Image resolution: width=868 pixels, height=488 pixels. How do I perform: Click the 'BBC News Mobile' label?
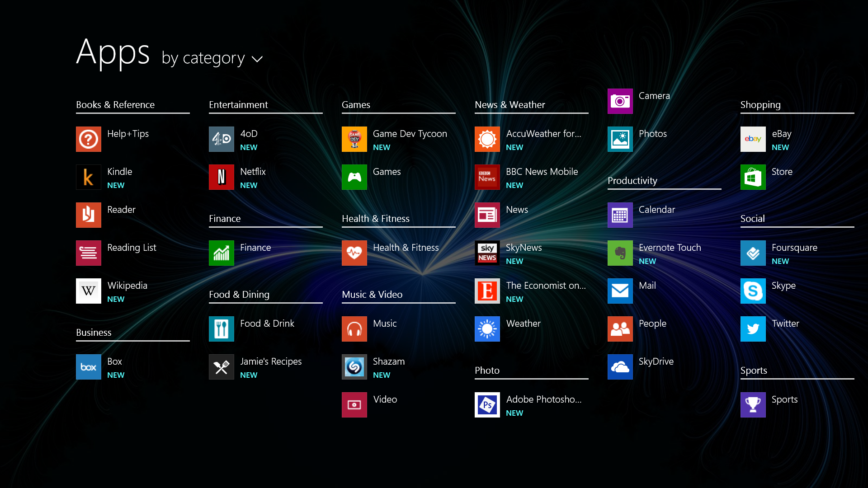pyautogui.click(x=542, y=172)
